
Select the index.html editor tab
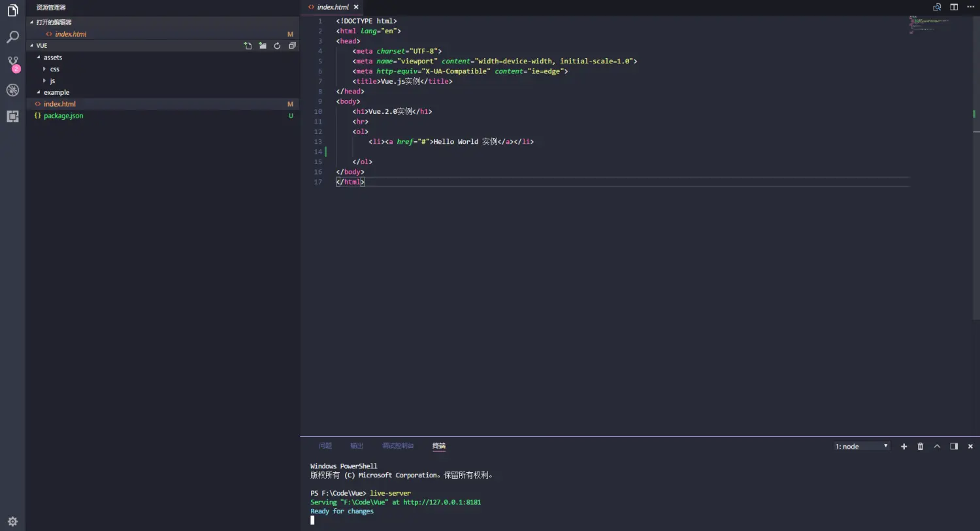point(333,7)
